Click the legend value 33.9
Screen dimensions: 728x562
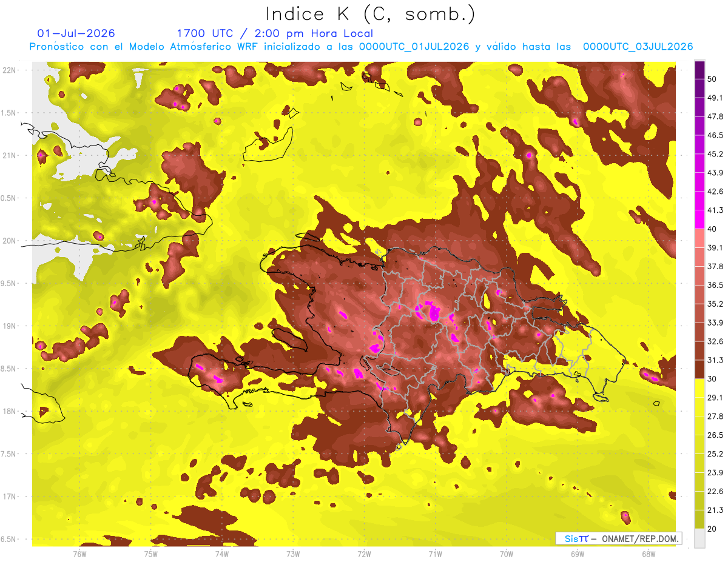pyautogui.click(x=715, y=323)
